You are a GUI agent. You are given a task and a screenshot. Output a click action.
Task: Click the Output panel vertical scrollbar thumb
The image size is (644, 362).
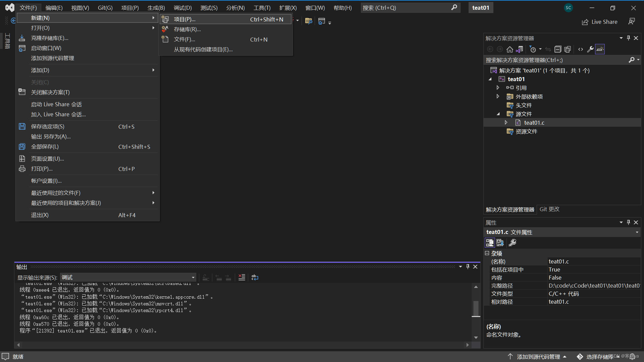pos(476,309)
